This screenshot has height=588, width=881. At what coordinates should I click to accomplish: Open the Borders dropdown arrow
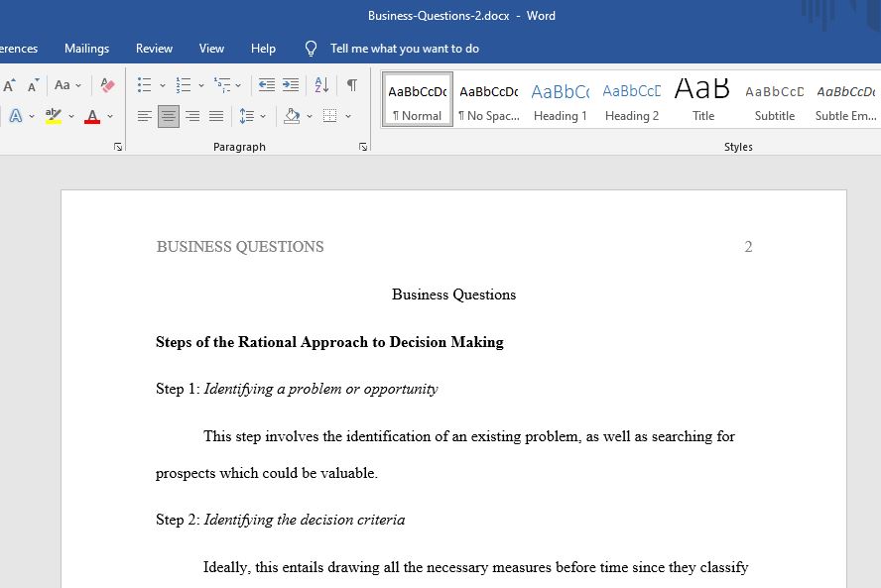348,116
